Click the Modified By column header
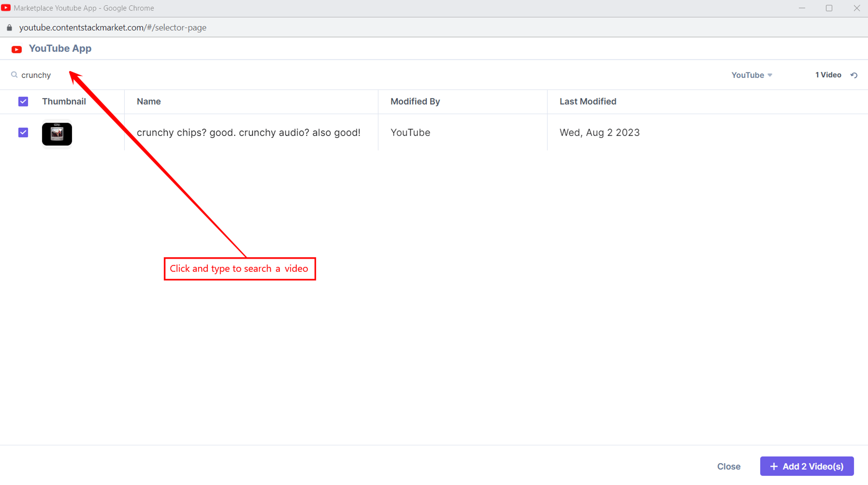868x485 pixels. tap(415, 102)
